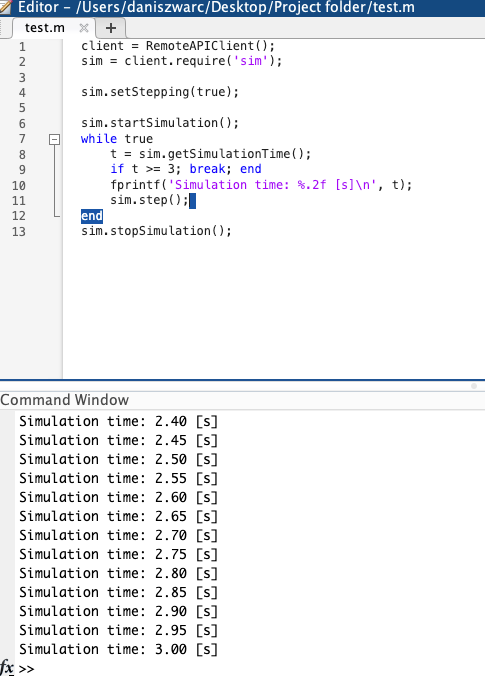Click the 'sim' string on line 2

click(x=251, y=61)
